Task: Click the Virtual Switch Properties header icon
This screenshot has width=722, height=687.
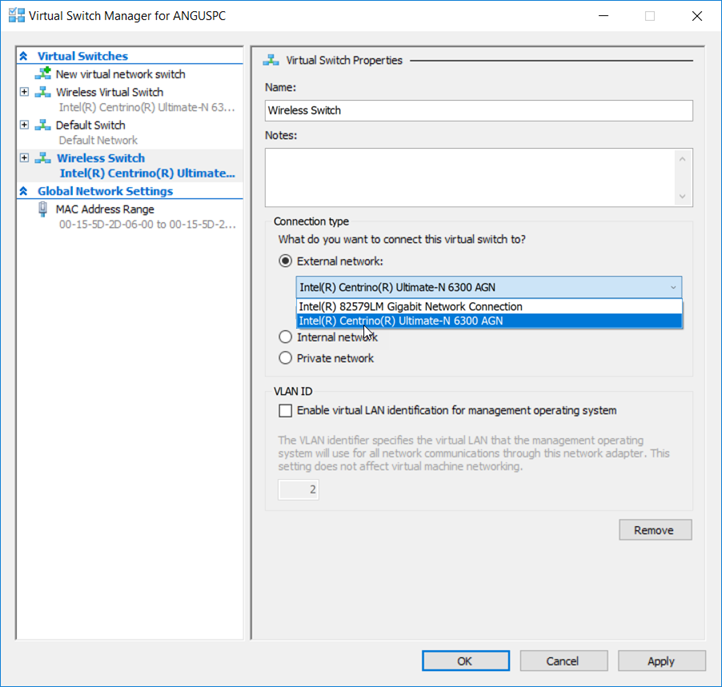Action: pyautogui.click(x=271, y=60)
